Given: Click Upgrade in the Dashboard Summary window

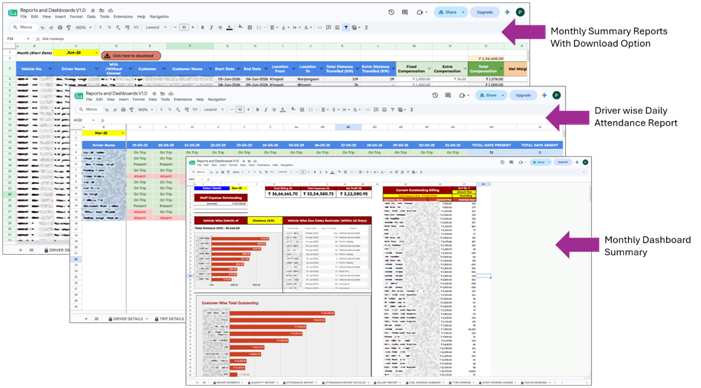Looking at the screenshot, I should pos(562,162).
